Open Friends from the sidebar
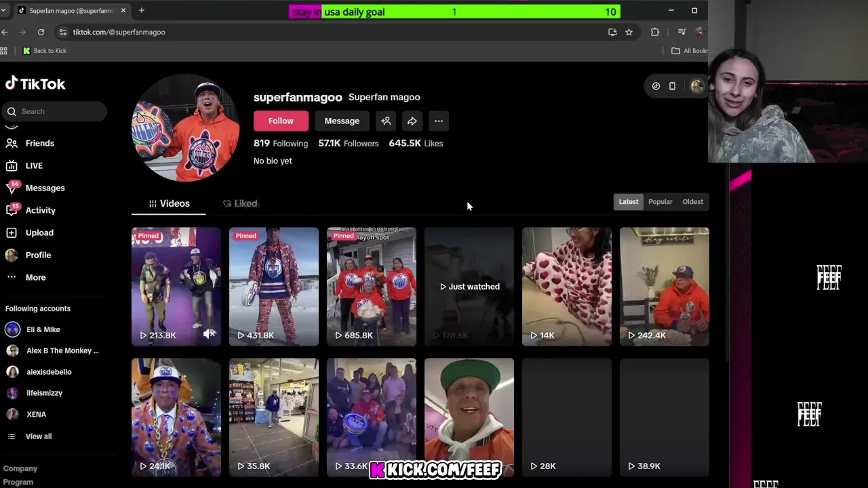 39,143
